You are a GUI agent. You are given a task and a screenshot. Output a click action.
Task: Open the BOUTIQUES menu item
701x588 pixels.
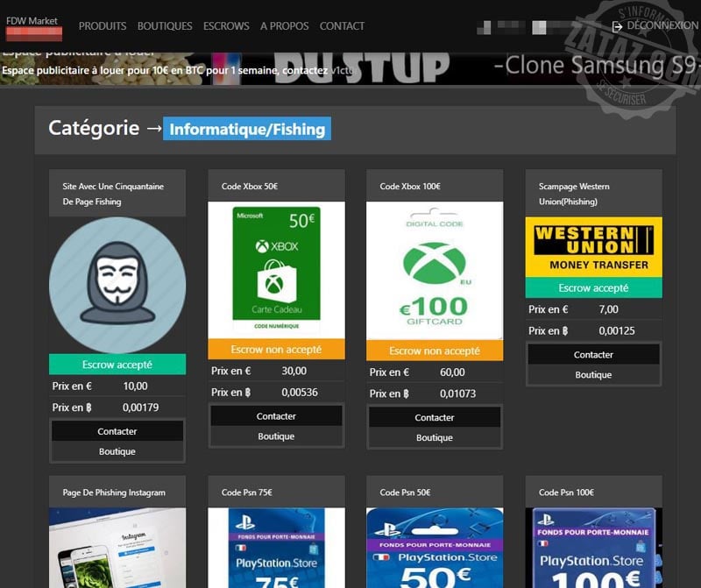click(165, 26)
